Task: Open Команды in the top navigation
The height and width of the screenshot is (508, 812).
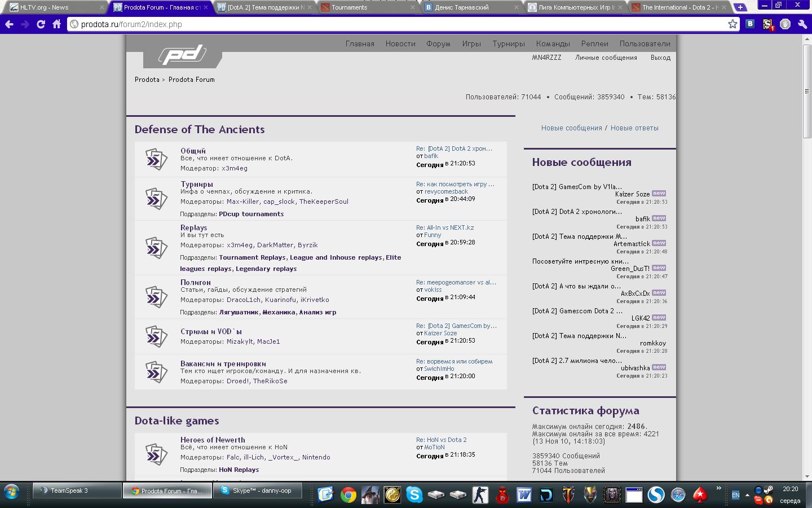Action: [x=553, y=43]
